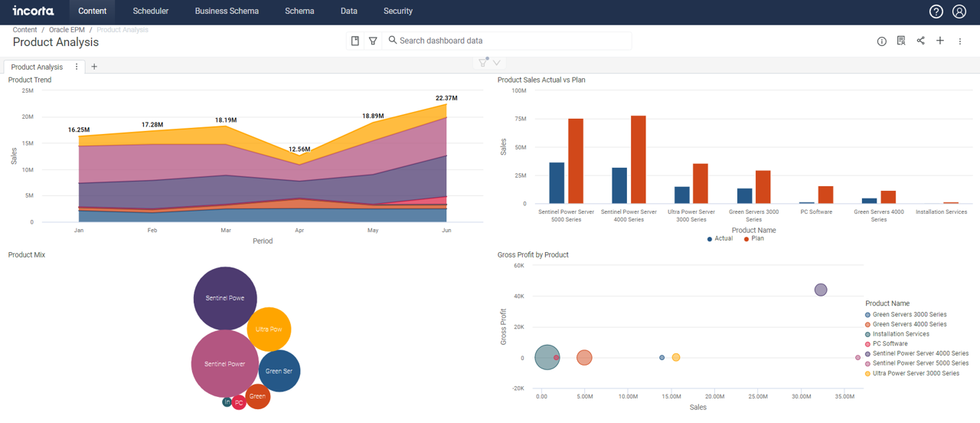Toggle Ultra Power Server 3000 Series legend entry
Image resolution: width=980 pixels, height=423 pixels.
coord(912,373)
